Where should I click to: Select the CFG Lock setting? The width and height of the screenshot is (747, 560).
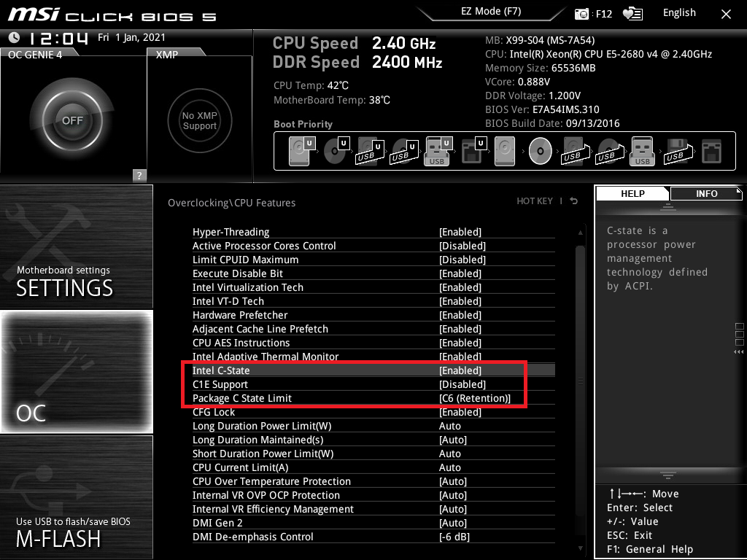pyautogui.click(x=373, y=412)
